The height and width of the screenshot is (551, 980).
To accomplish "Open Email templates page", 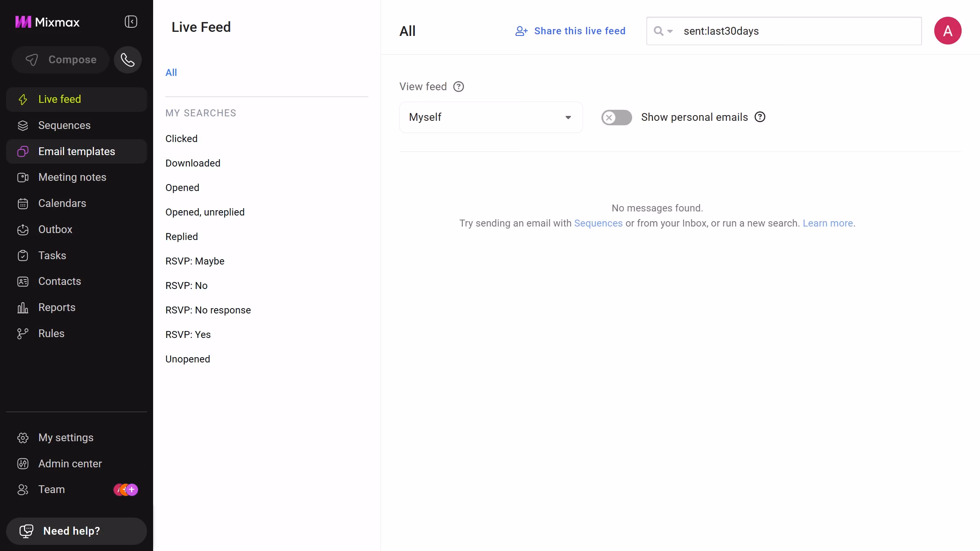I will 77,152.
